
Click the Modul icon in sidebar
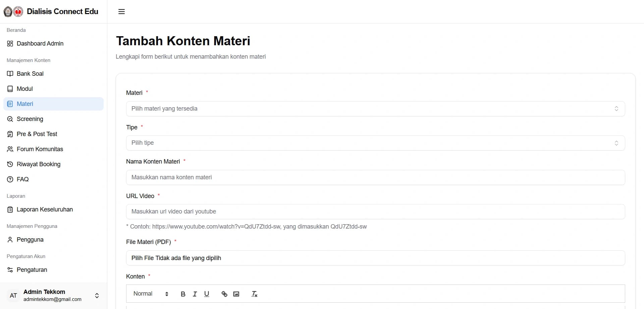pyautogui.click(x=10, y=89)
